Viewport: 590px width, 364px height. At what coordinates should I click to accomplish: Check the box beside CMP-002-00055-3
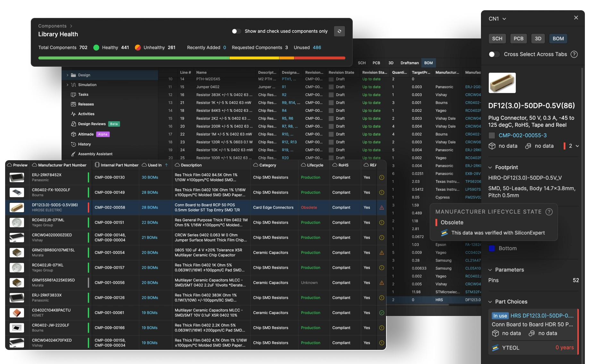[x=492, y=136]
